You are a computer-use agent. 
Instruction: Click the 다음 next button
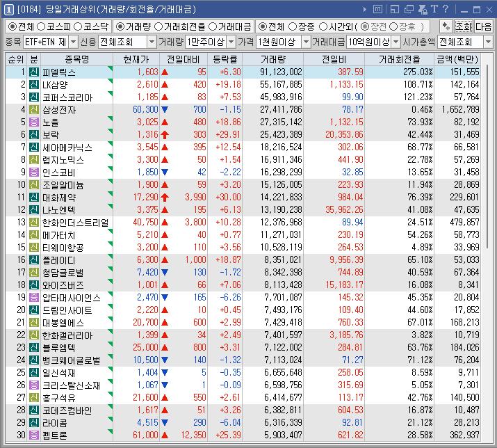tap(483, 26)
